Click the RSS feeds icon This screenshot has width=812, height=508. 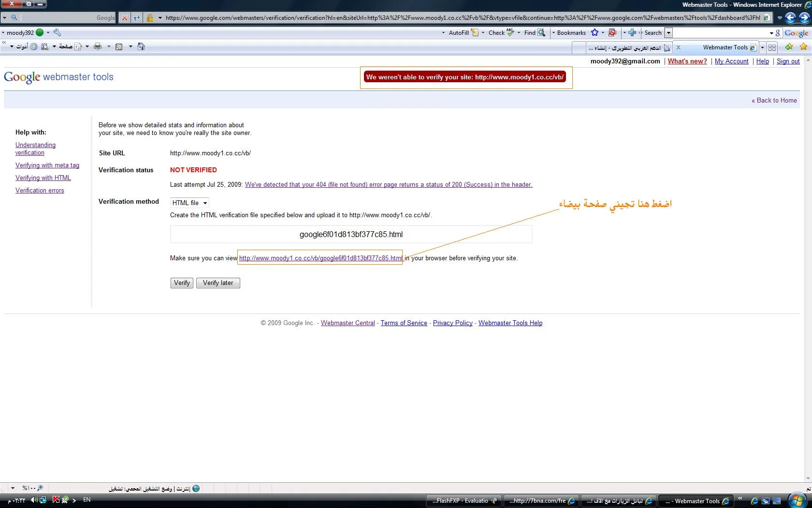(119, 47)
